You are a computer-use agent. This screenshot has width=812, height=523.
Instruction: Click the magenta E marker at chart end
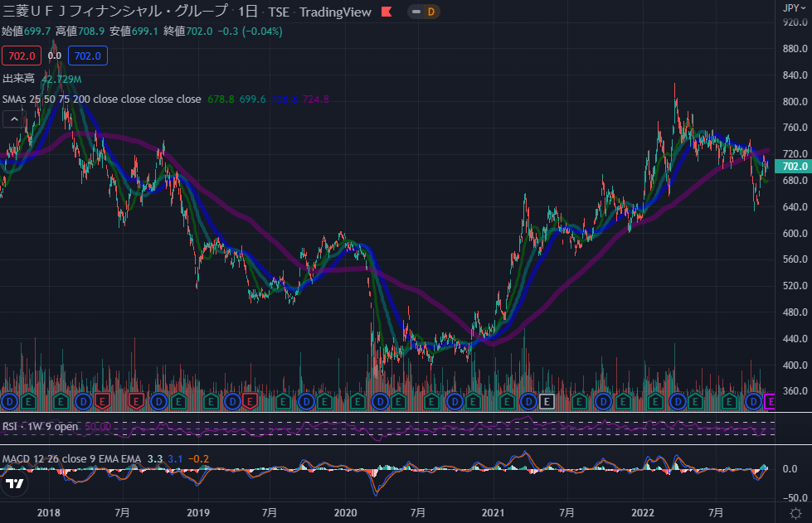click(770, 401)
